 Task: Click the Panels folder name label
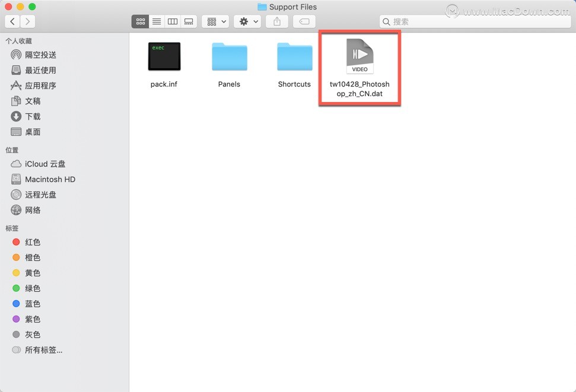229,84
